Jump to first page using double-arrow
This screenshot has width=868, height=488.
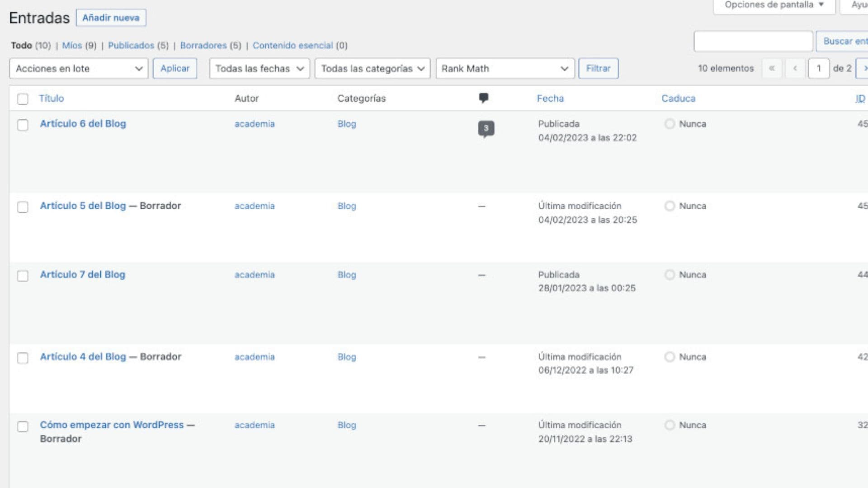[x=773, y=68]
